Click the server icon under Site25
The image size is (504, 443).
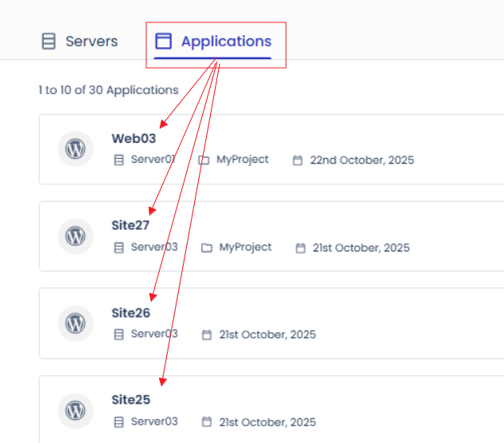tap(120, 421)
